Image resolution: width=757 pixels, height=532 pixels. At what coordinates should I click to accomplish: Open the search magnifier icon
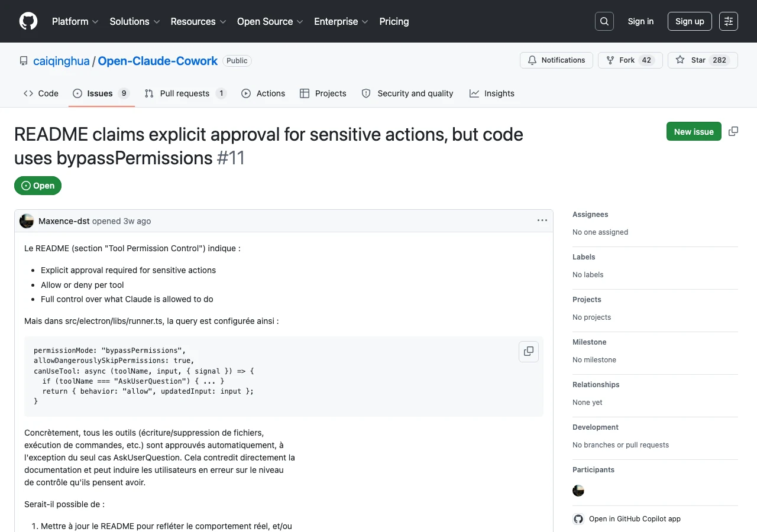tap(604, 21)
